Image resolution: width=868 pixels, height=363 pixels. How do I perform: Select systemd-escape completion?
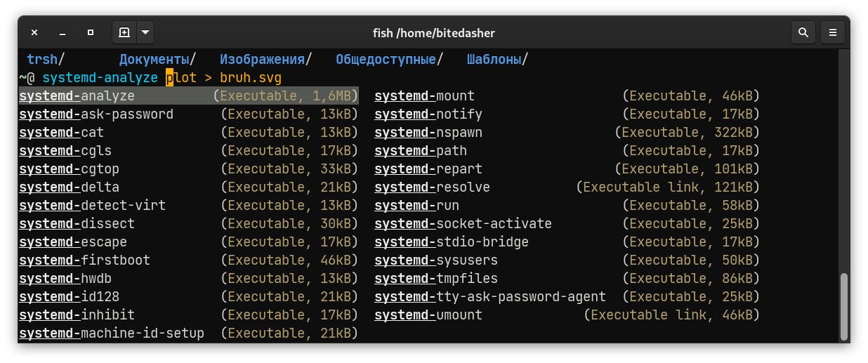tap(188, 242)
